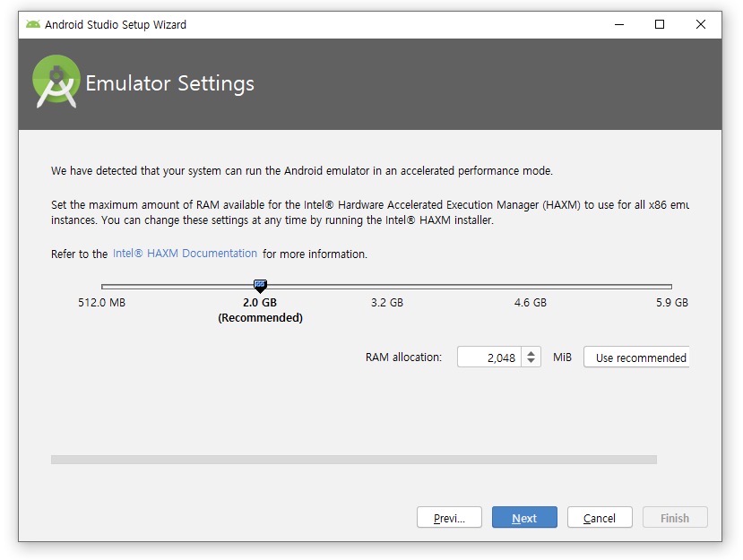
Task: Set RAM slider to the 3.2 GB mark
Action: (387, 286)
